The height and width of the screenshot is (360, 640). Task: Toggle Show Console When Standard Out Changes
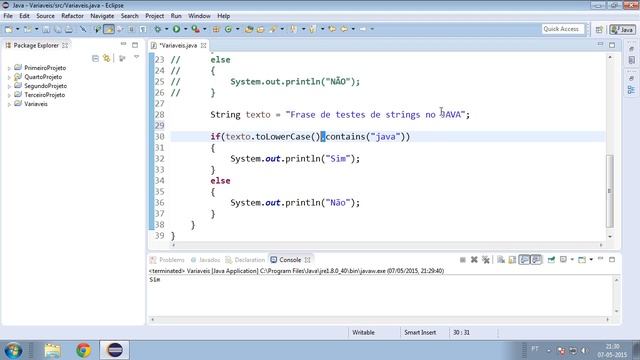click(524, 260)
